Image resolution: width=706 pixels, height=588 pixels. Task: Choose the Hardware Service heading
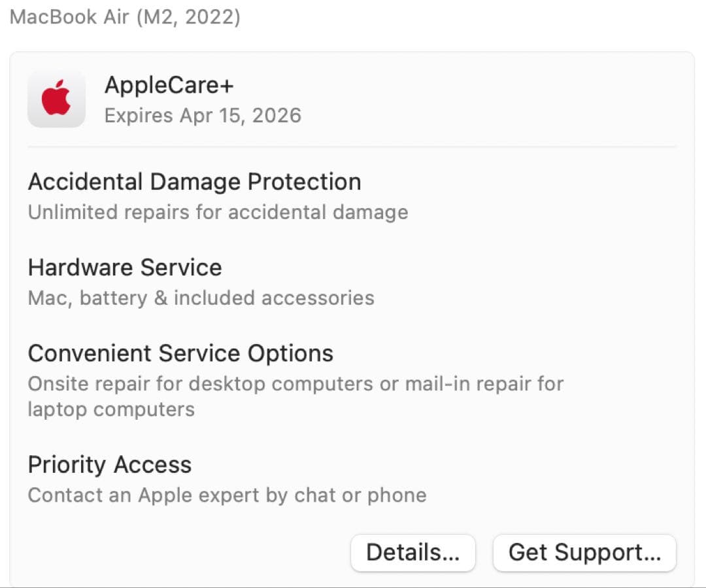click(125, 268)
